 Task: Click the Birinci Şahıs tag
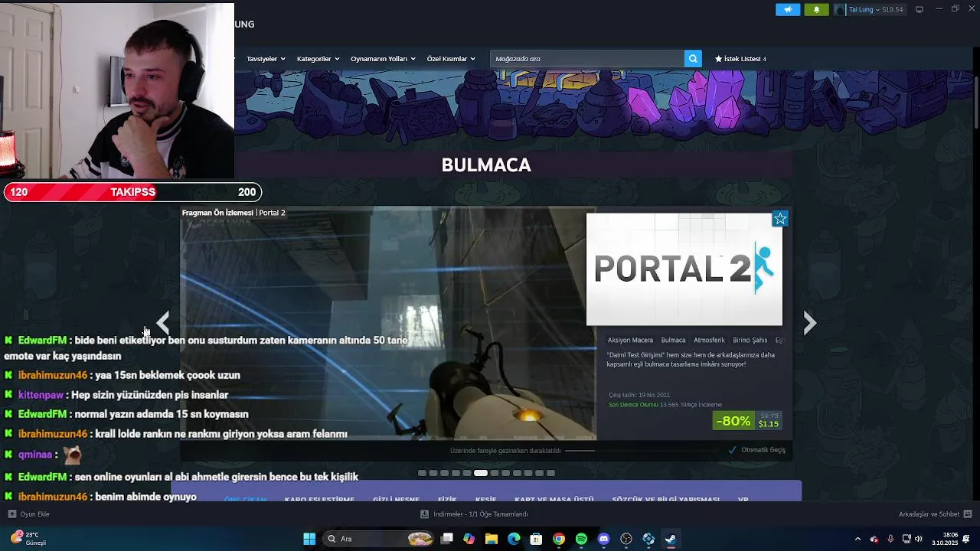click(750, 341)
